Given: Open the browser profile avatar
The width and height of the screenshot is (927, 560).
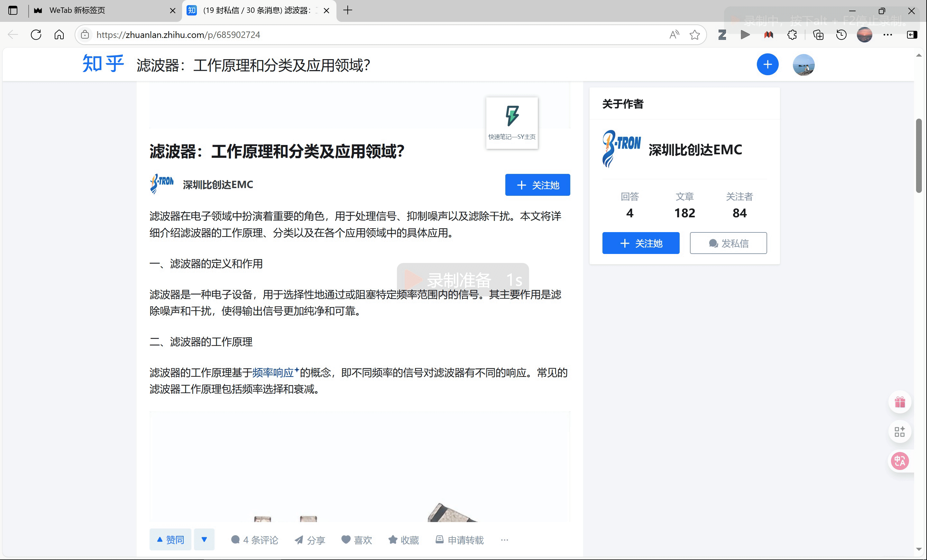Looking at the screenshot, I should [865, 35].
